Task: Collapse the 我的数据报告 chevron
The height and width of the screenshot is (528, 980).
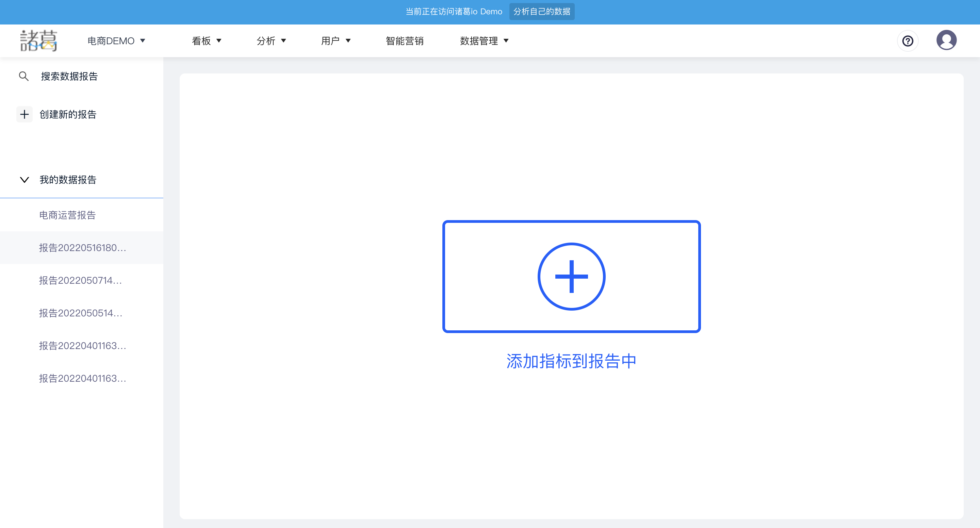Action: tap(24, 180)
